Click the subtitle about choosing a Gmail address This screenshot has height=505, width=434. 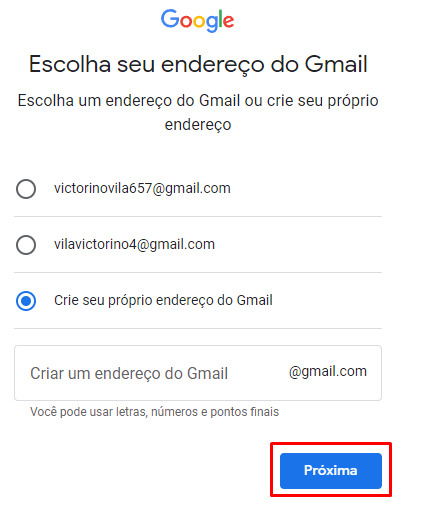tap(198, 113)
